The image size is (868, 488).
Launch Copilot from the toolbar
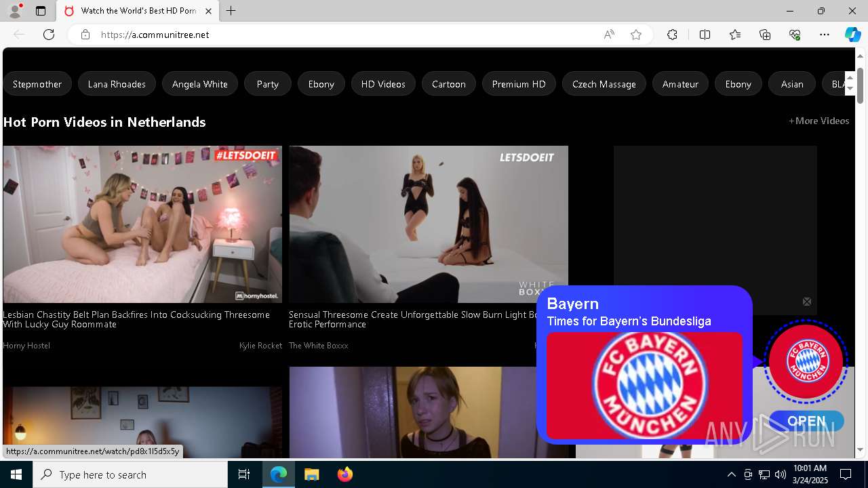pos(852,35)
